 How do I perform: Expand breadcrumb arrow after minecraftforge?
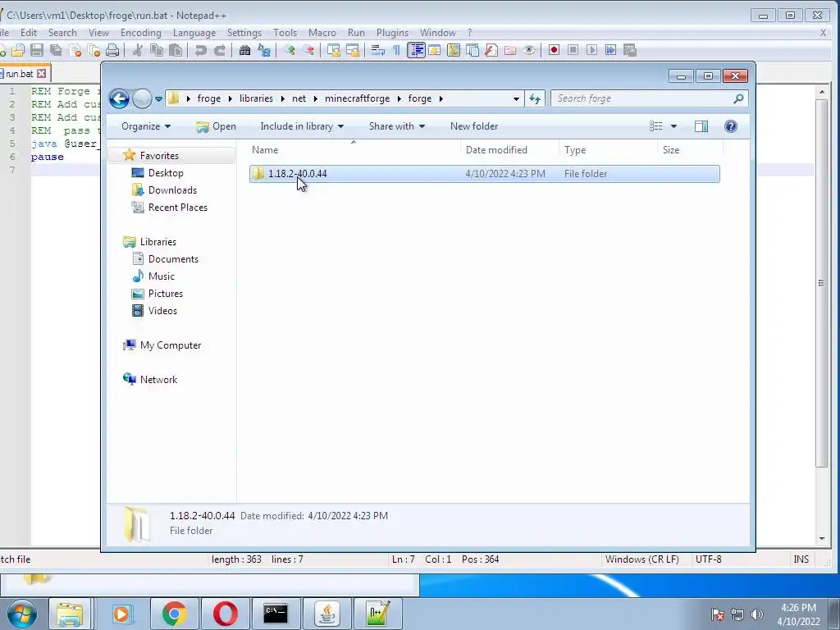pyautogui.click(x=399, y=98)
